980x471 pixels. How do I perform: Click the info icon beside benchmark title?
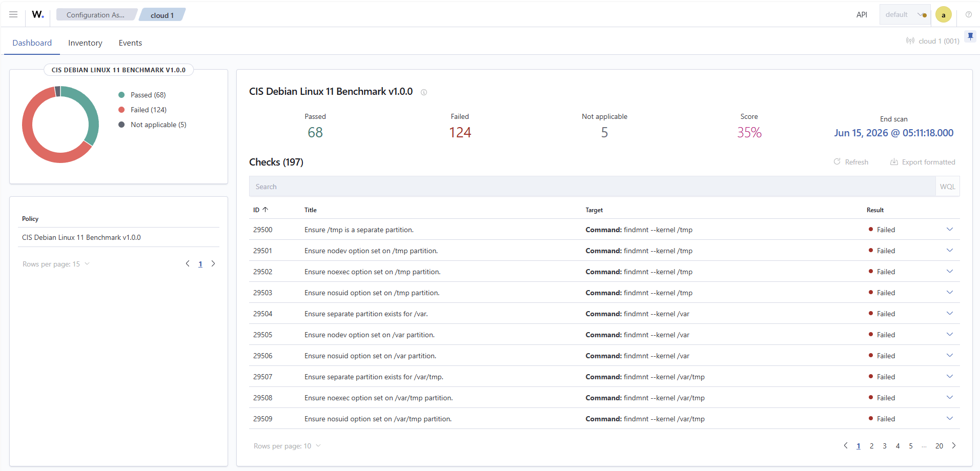tap(424, 92)
